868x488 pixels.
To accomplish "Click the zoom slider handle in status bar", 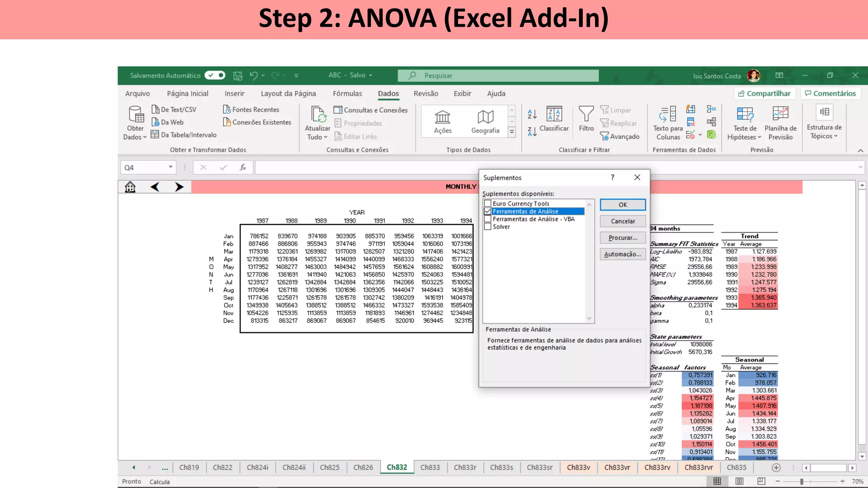I will [x=801, y=482].
